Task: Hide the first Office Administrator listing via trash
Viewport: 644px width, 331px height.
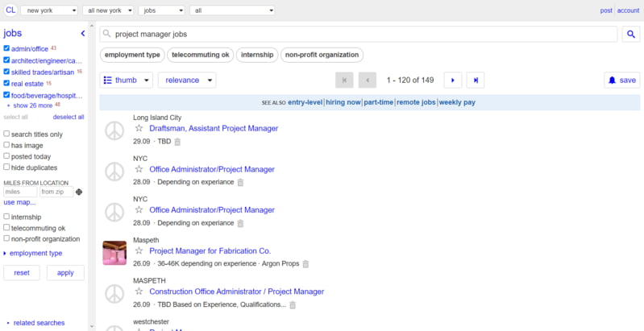Action: click(240, 182)
